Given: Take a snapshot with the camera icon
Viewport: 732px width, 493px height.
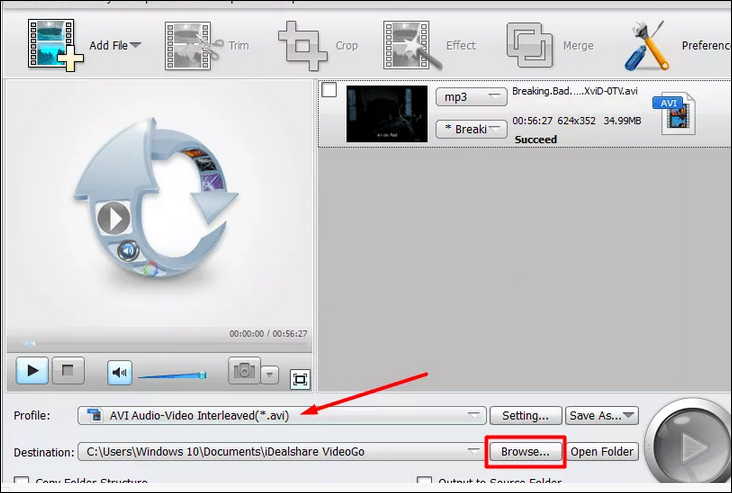Looking at the screenshot, I should point(244,372).
